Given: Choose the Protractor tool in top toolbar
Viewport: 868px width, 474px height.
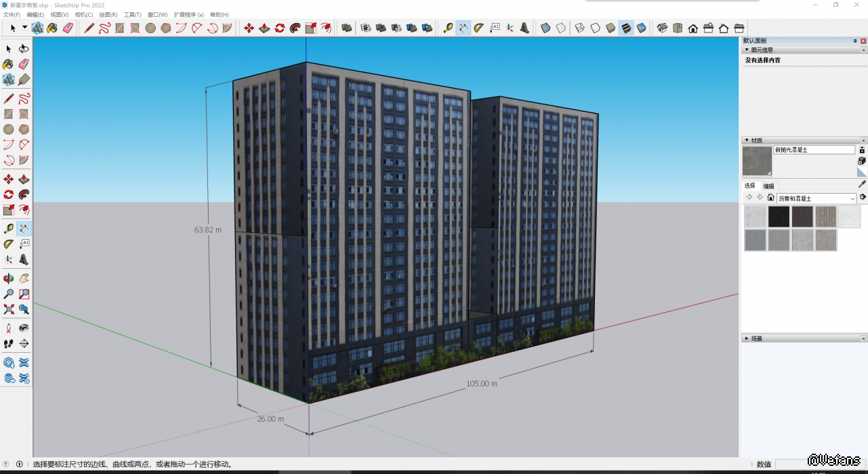Looking at the screenshot, I should pos(478,28).
